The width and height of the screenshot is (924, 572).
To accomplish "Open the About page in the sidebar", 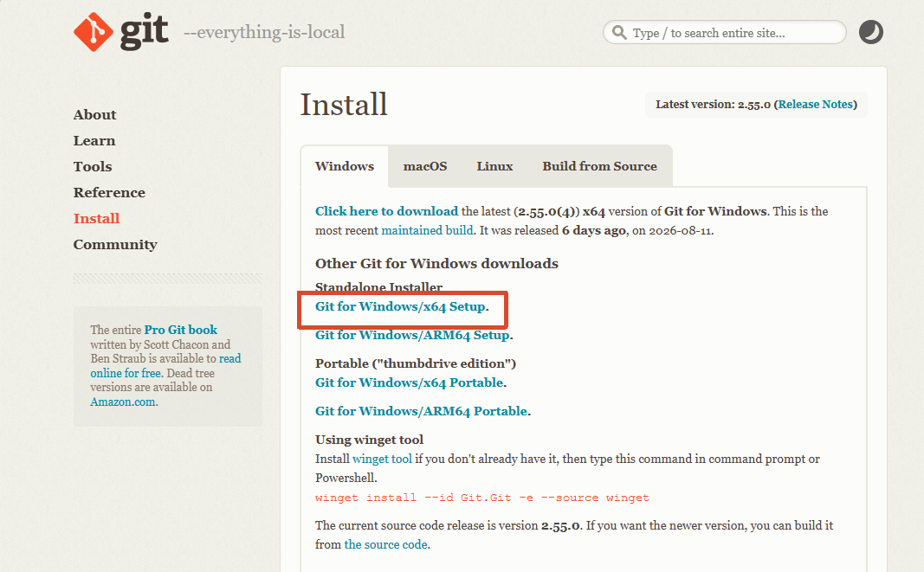I will pyautogui.click(x=95, y=115).
